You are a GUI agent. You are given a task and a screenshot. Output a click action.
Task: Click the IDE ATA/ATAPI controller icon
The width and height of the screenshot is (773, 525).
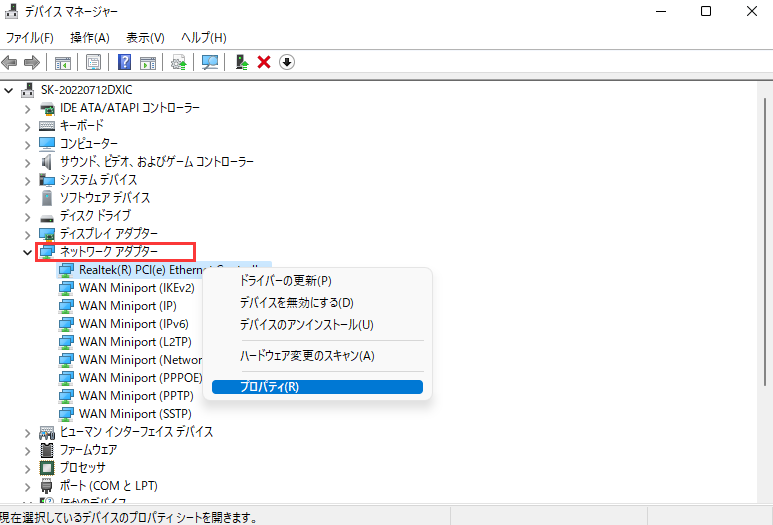(x=47, y=108)
